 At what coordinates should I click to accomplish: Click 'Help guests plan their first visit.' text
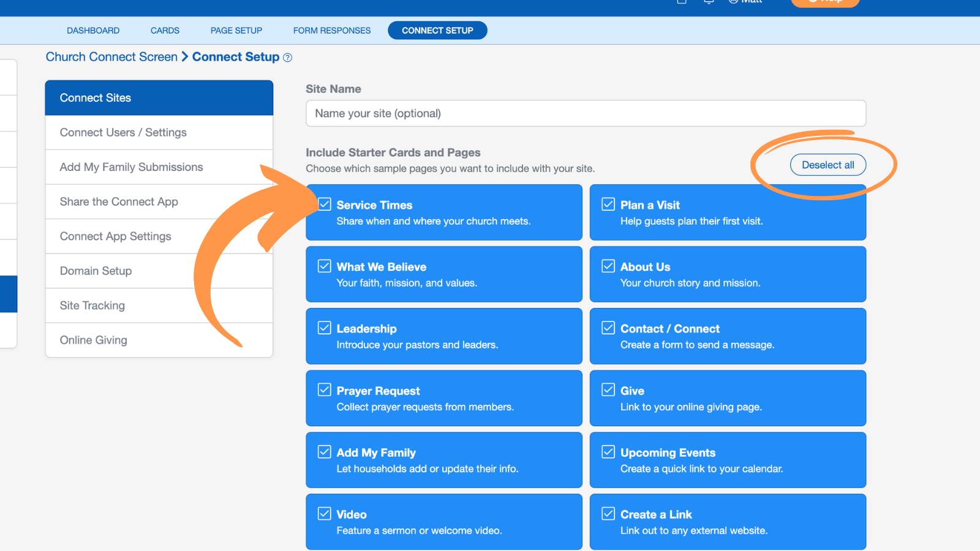click(692, 221)
